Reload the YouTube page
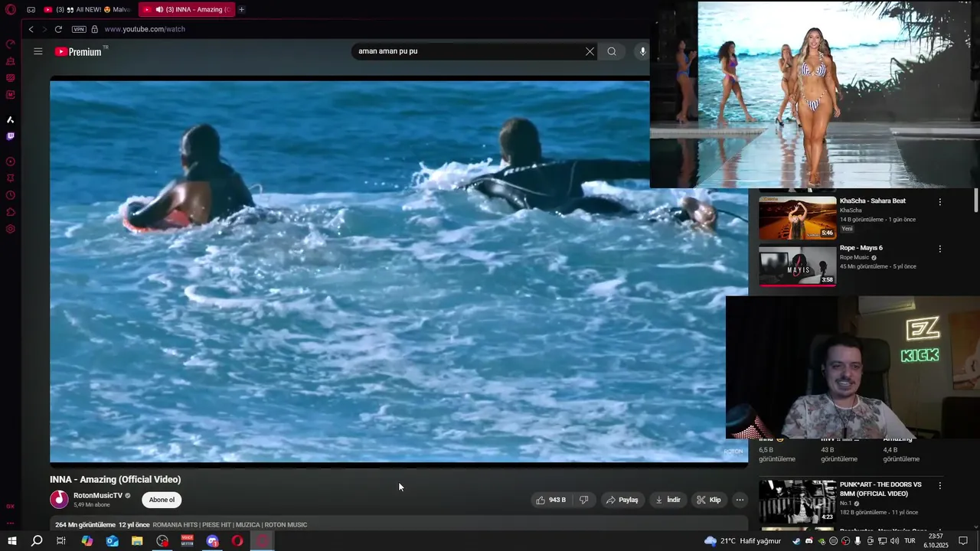The height and width of the screenshot is (551, 980). click(x=58, y=29)
